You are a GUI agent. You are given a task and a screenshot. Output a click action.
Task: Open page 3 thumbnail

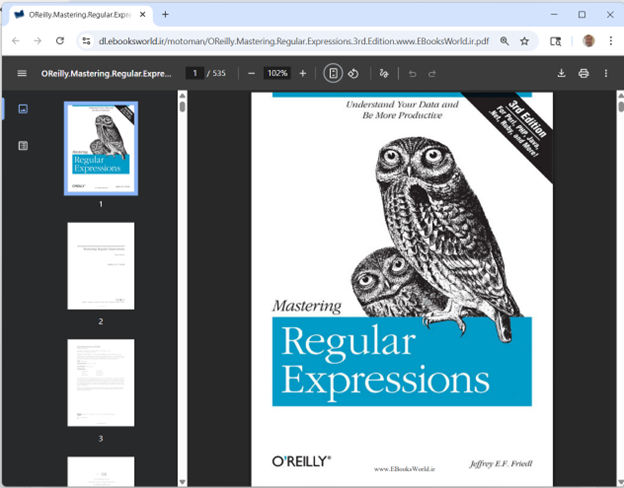coord(101,383)
